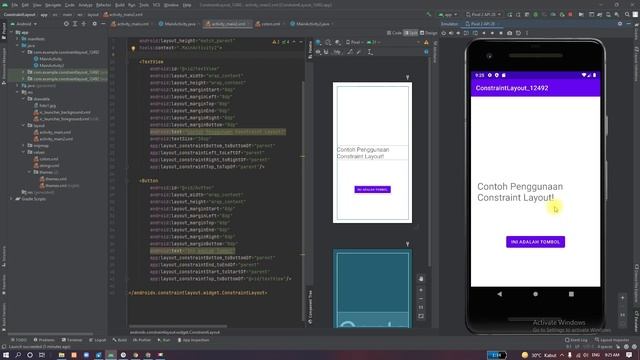This screenshot has width=640, height=360.
Task: Select the first activity_main.xml editor tab
Action: (x=131, y=24)
